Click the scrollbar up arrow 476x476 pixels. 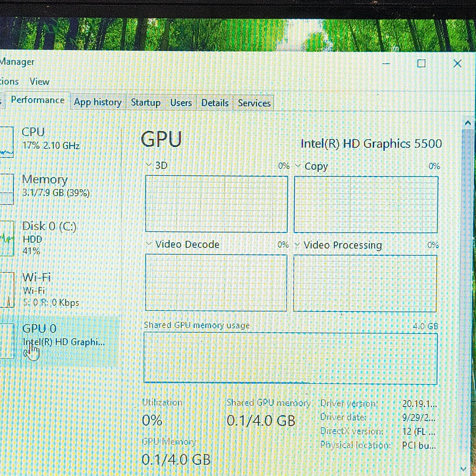tap(468, 123)
